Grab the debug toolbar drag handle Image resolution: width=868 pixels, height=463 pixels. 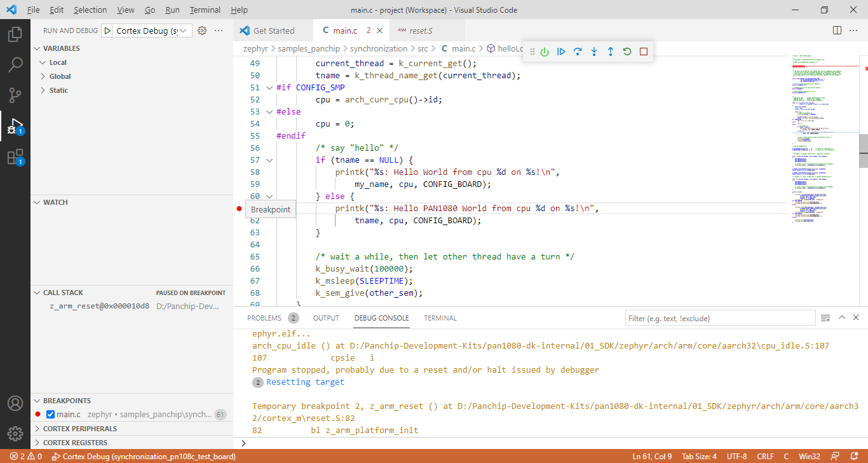532,52
